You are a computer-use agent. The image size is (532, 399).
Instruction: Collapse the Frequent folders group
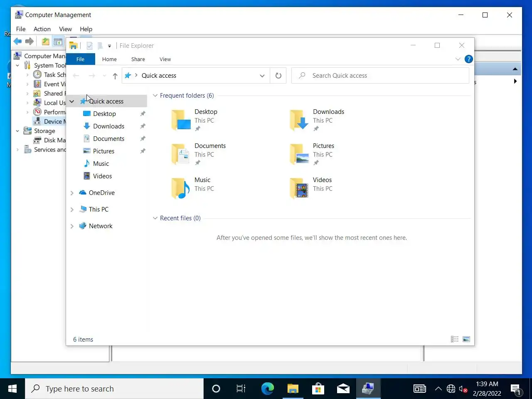155,96
